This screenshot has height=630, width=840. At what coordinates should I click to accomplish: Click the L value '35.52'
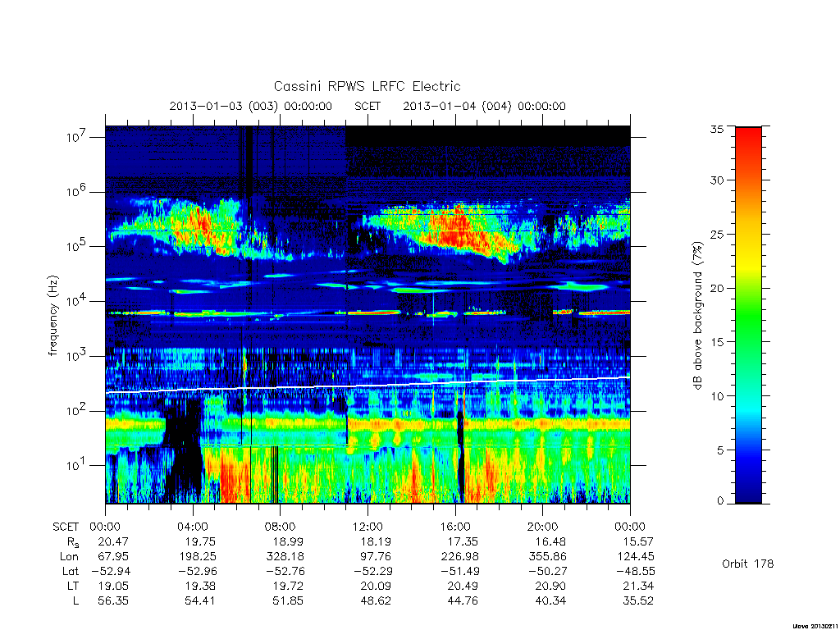[638, 601]
